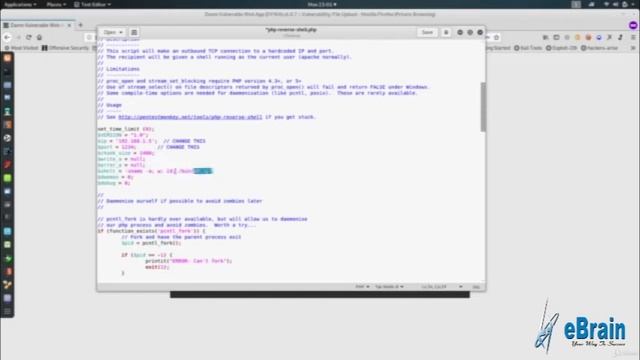This screenshot has width=640, height=360.
Task: Open the system status menu in top bar
Action: point(620,4)
